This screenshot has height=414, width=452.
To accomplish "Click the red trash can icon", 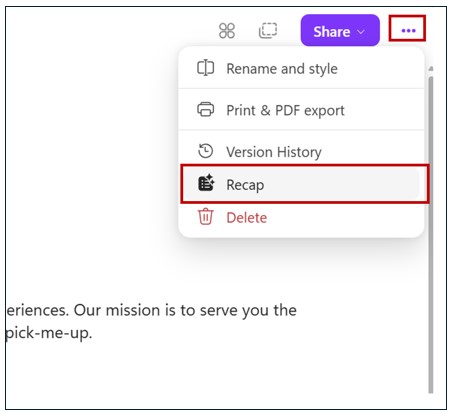I will 206,217.
